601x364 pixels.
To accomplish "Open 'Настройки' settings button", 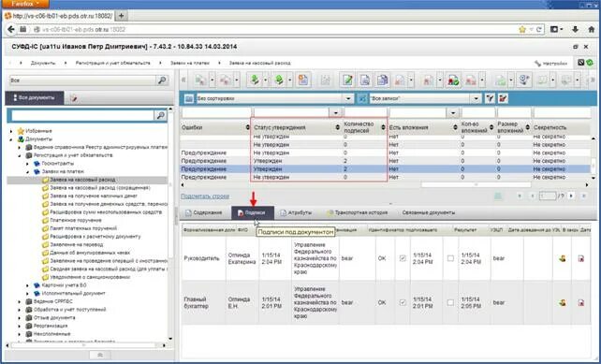I will [551, 63].
